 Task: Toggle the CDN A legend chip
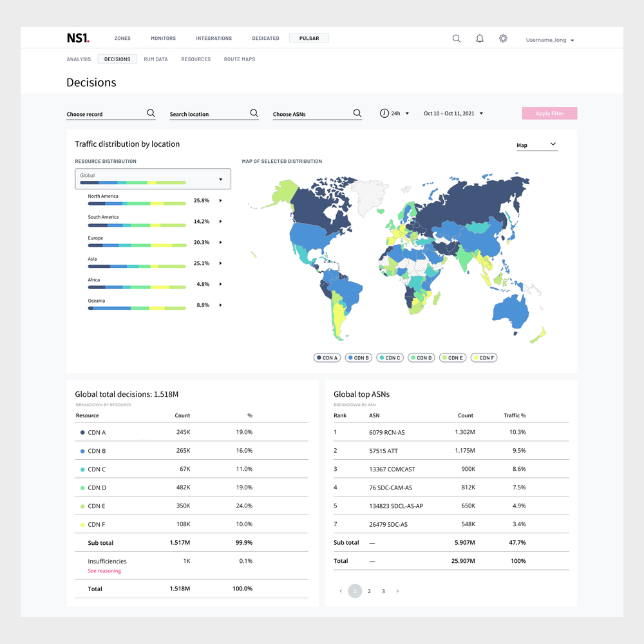click(327, 357)
